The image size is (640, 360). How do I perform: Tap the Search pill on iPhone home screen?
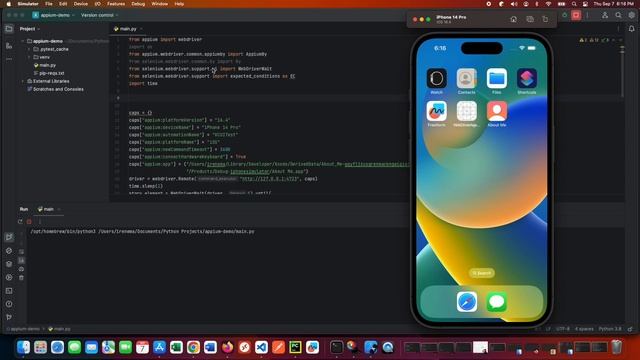coord(482,273)
